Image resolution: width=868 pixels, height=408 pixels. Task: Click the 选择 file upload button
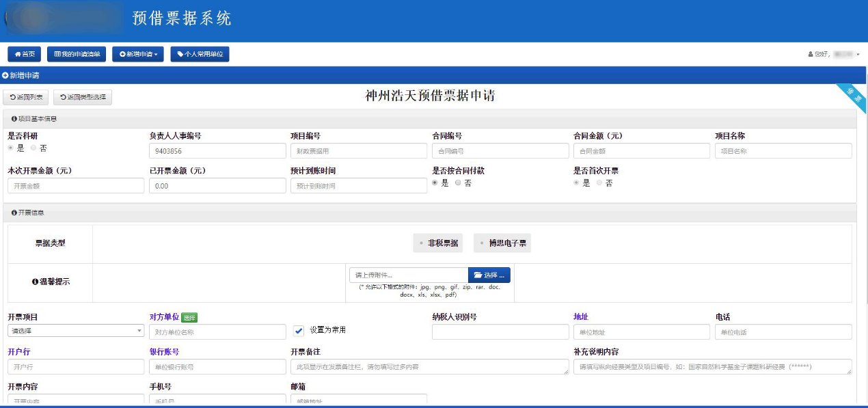point(489,275)
